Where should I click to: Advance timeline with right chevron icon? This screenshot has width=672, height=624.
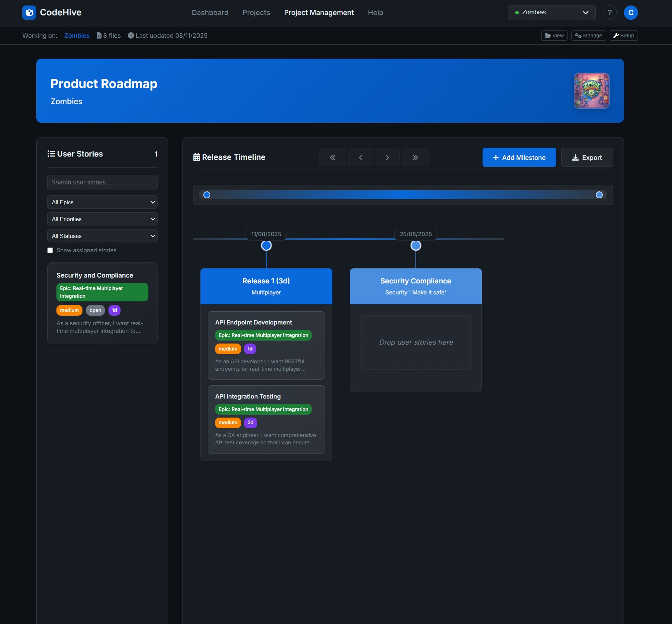[387, 157]
